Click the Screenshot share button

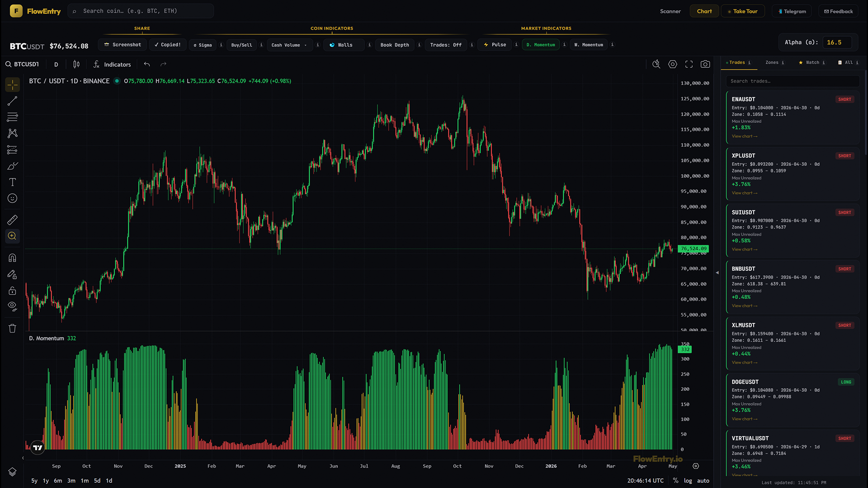[x=123, y=45]
